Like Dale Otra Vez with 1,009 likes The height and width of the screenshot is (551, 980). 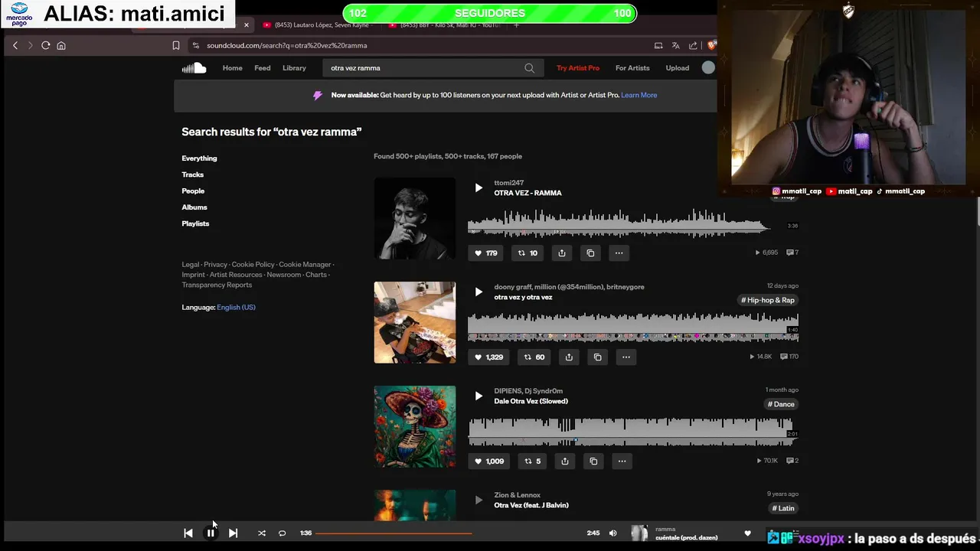(488, 461)
